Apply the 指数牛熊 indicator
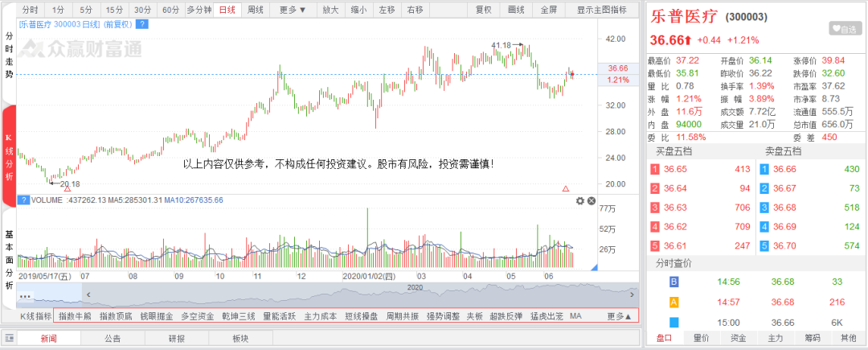The image size is (868, 350). tap(75, 316)
